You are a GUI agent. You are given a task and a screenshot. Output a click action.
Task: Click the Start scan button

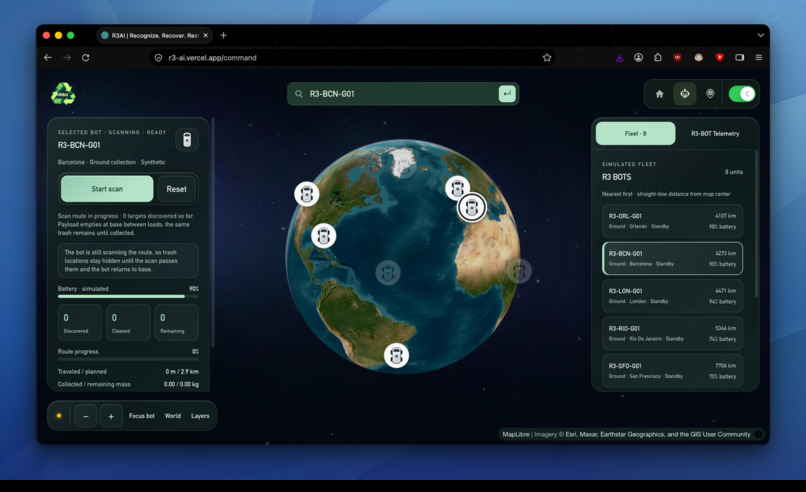click(107, 189)
